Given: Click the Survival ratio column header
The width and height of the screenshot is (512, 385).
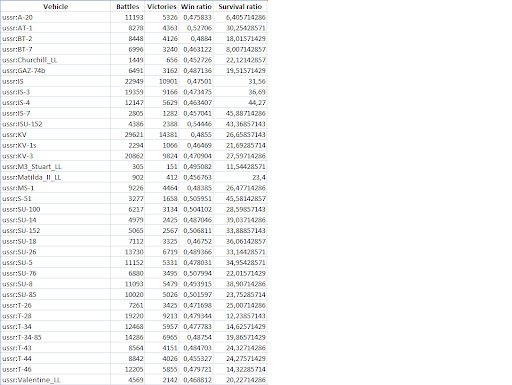Looking at the screenshot, I should 240,6.
